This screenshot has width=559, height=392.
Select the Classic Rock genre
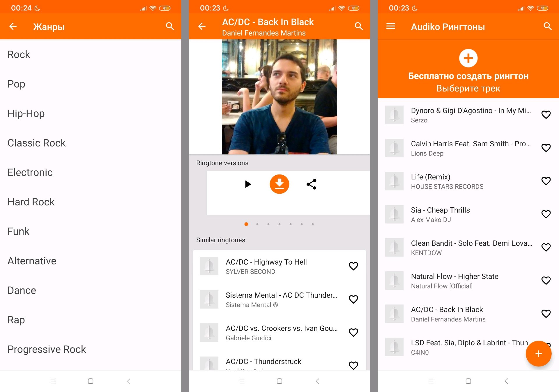pyautogui.click(x=90, y=143)
